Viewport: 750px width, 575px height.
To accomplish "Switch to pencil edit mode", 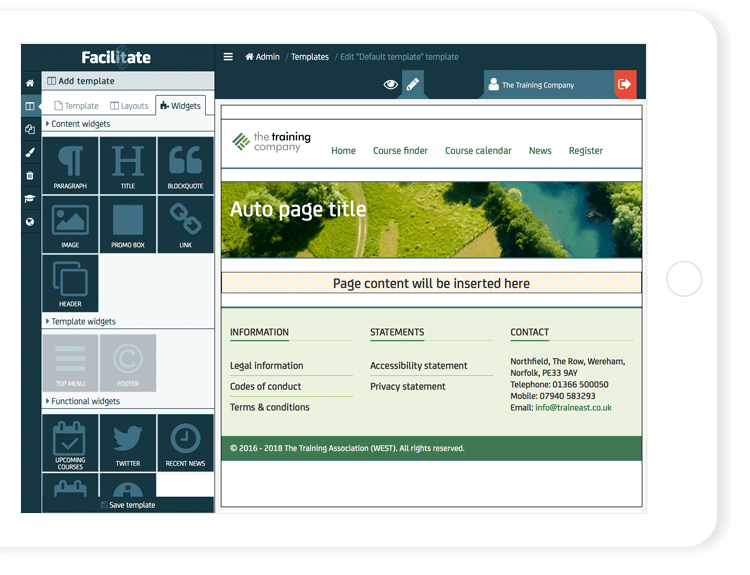I will tap(413, 85).
